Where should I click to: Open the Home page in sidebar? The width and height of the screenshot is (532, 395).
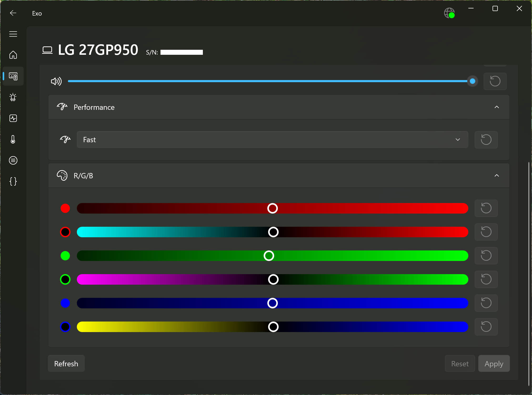click(13, 55)
